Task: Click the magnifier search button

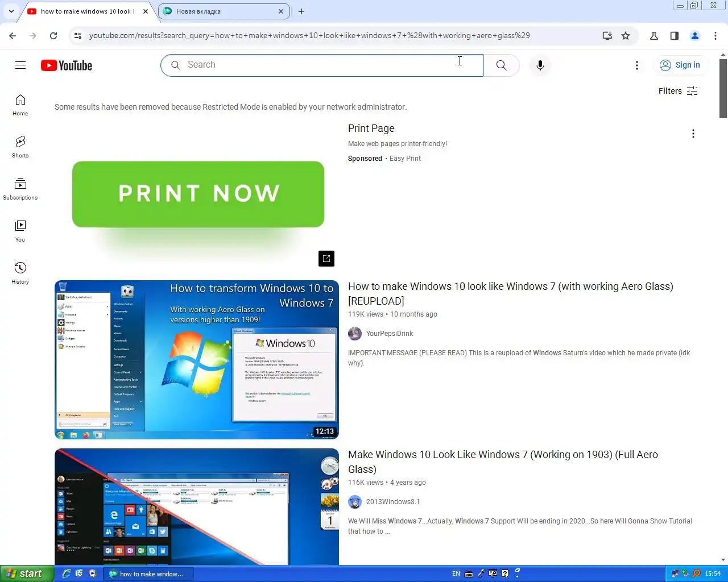Action: (x=501, y=65)
